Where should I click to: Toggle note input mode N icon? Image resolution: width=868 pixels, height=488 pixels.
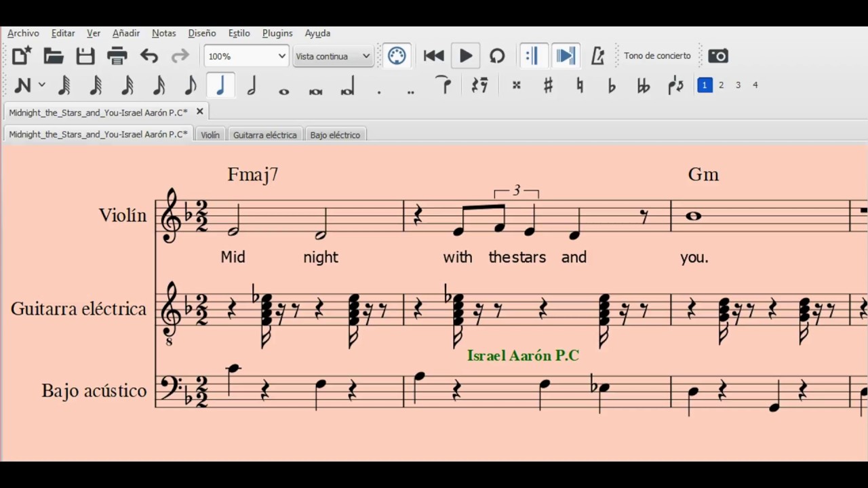[22, 85]
